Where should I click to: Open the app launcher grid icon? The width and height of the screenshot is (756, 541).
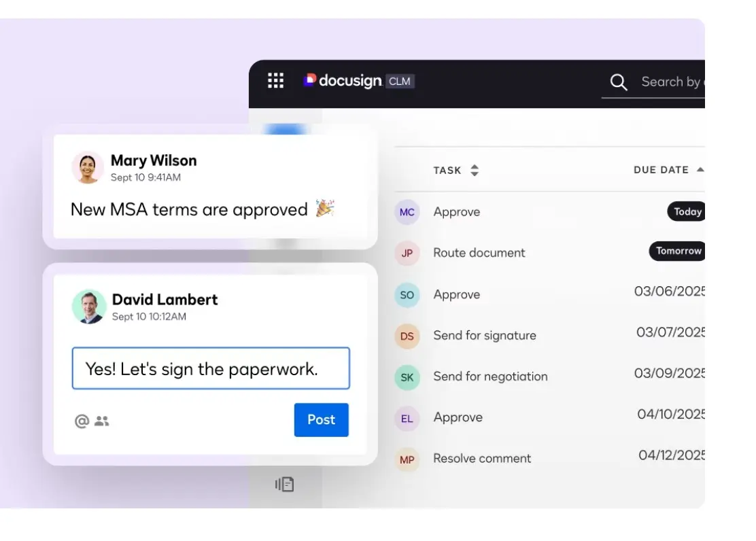[275, 81]
